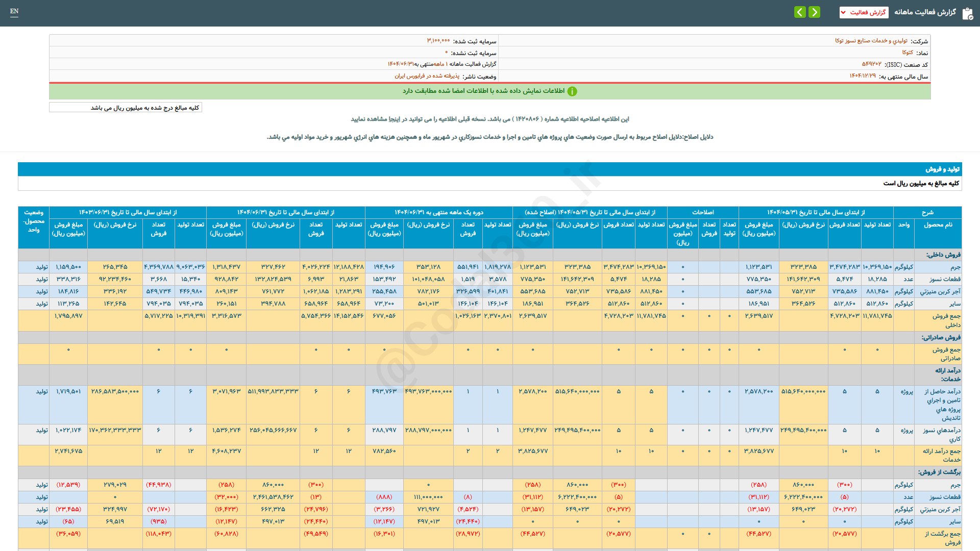This screenshot has height=551, width=980.
Task: Go to previous report with left arrow
Action: (800, 12)
